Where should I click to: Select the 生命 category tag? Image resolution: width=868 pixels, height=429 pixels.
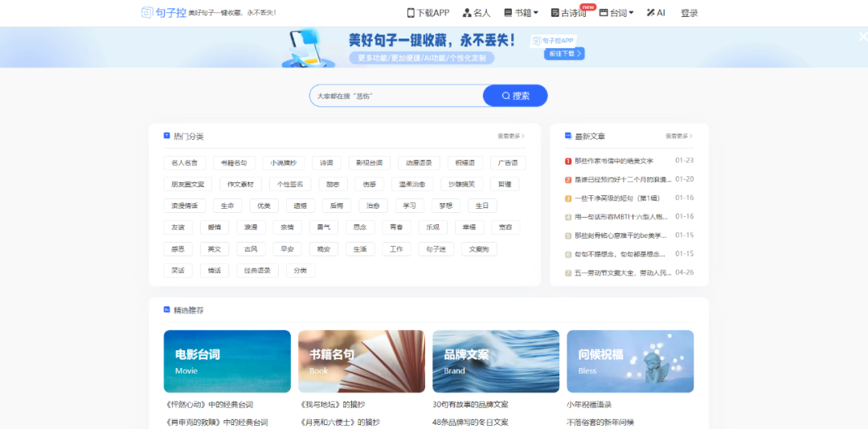click(x=227, y=206)
